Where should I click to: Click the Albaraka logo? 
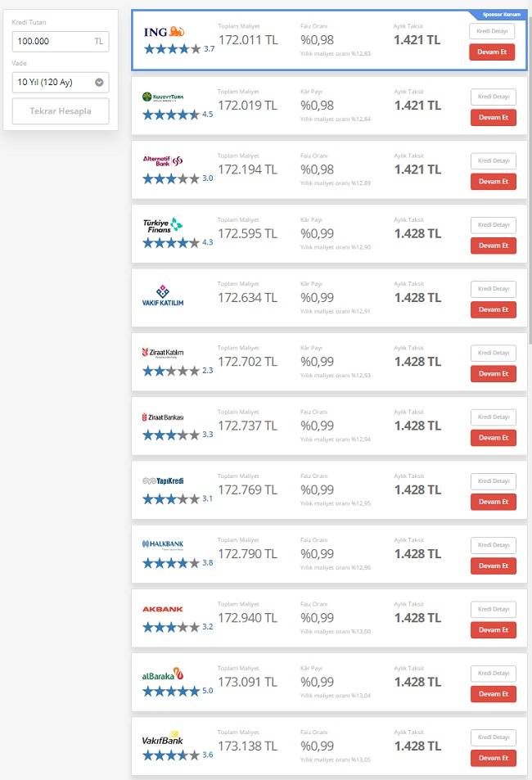[x=163, y=674]
